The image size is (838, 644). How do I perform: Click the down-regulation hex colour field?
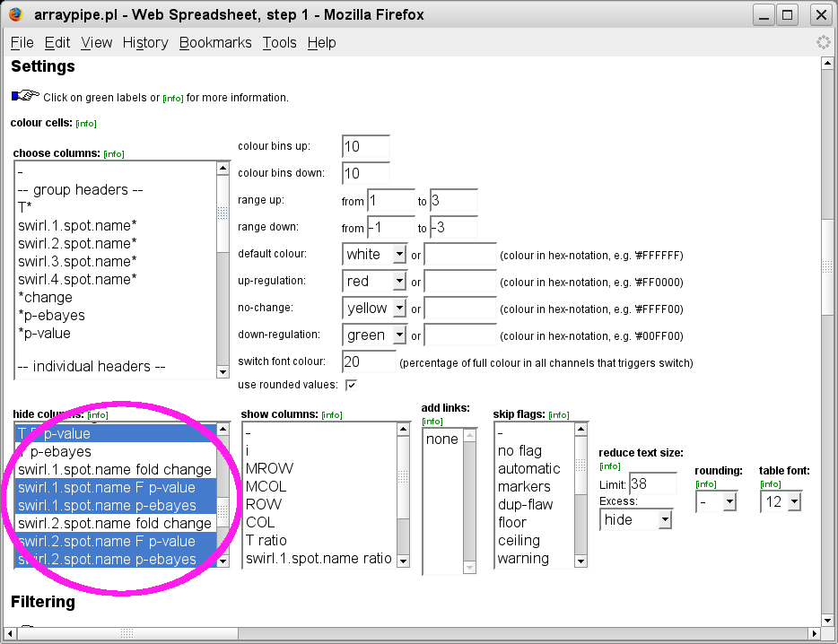460,335
